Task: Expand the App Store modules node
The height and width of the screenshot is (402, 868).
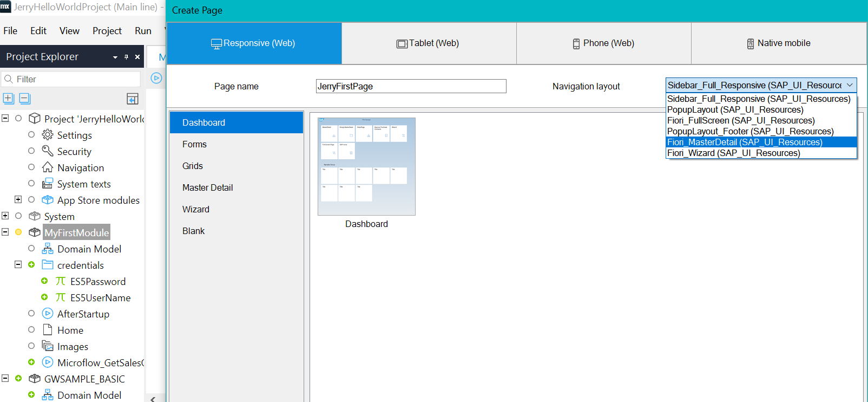Action: point(18,199)
